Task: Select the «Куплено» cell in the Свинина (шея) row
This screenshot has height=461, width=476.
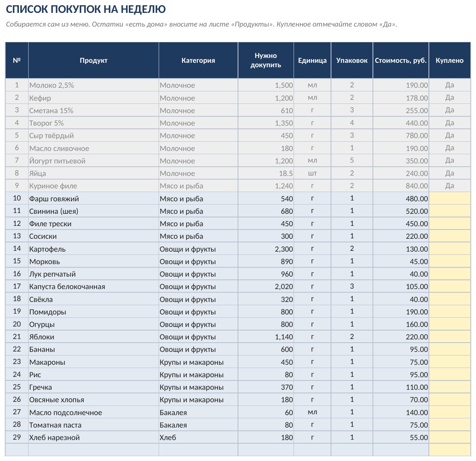Action: (x=449, y=211)
